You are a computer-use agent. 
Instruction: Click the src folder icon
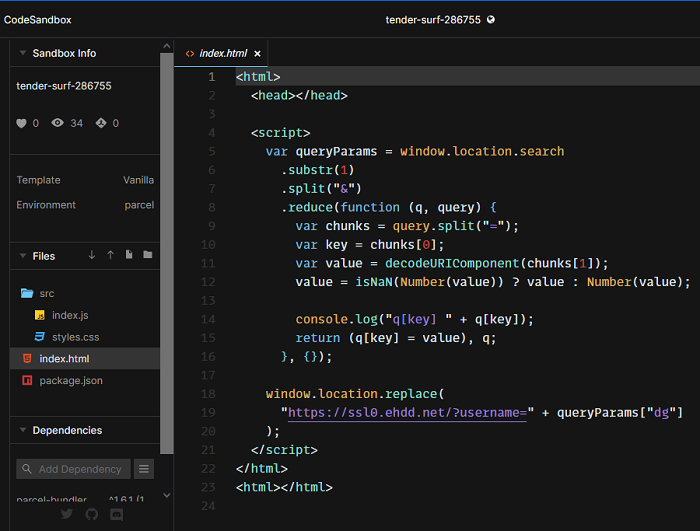pyautogui.click(x=27, y=293)
